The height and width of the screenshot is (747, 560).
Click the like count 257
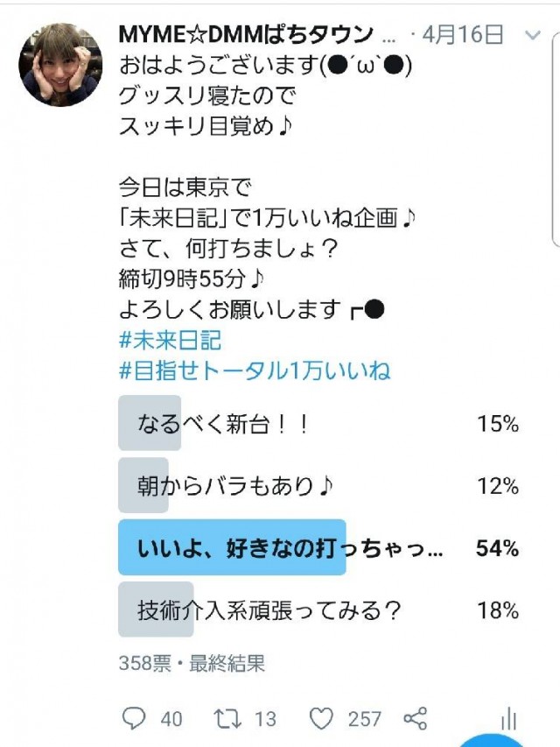364,719
